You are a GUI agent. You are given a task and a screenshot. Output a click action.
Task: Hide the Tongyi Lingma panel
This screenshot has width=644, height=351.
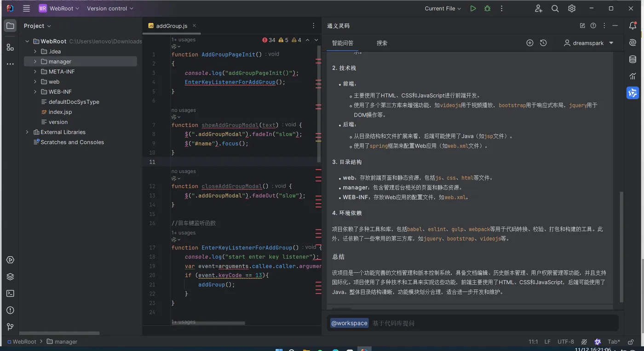click(615, 26)
